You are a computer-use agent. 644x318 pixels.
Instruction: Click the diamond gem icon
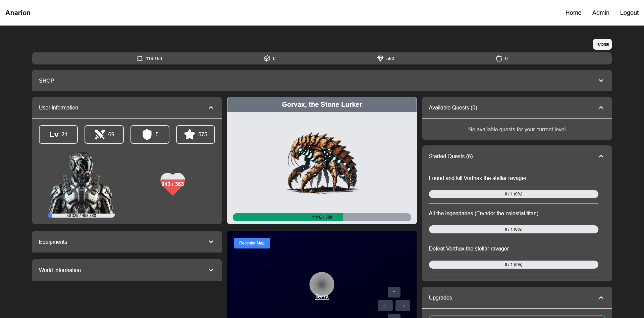pos(380,58)
